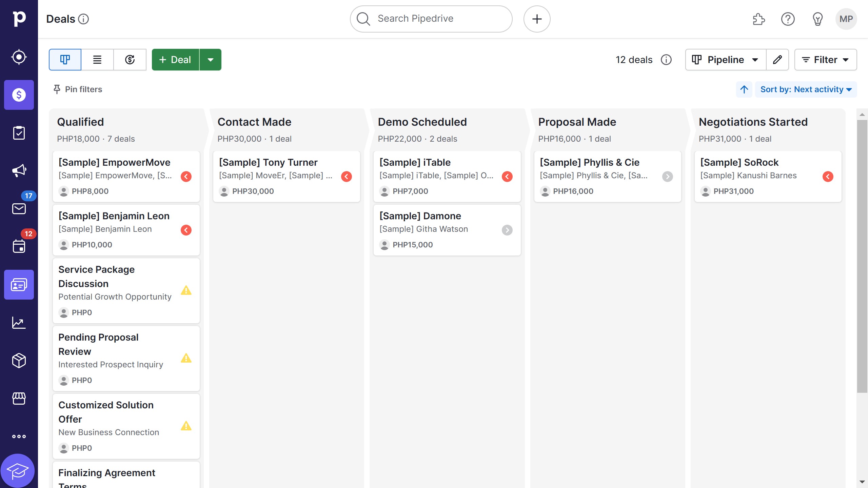The image size is (868, 488).
Task: Open the Leads radar icon in sidebar
Action: pyautogui.click(x=19, y=57)
